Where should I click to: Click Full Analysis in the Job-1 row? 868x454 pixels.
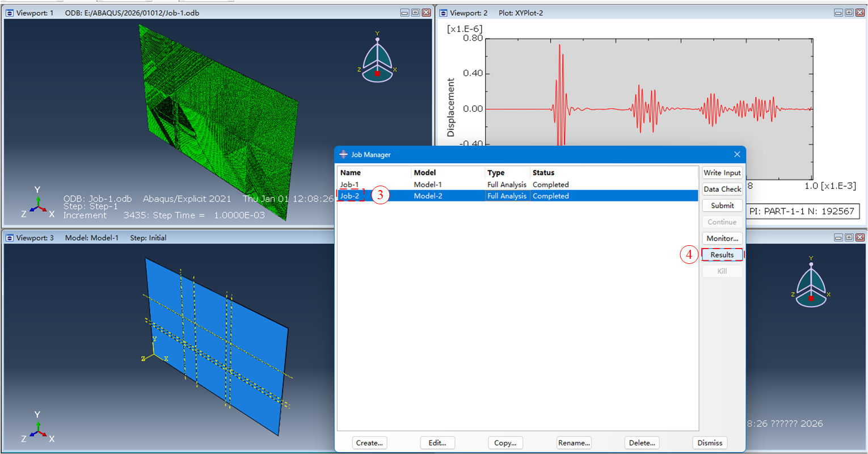tap(507, 184)
